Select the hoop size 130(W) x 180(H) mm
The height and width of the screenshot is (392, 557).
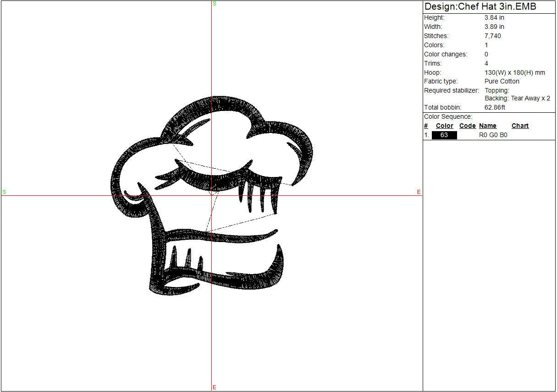tap(514, 72)
